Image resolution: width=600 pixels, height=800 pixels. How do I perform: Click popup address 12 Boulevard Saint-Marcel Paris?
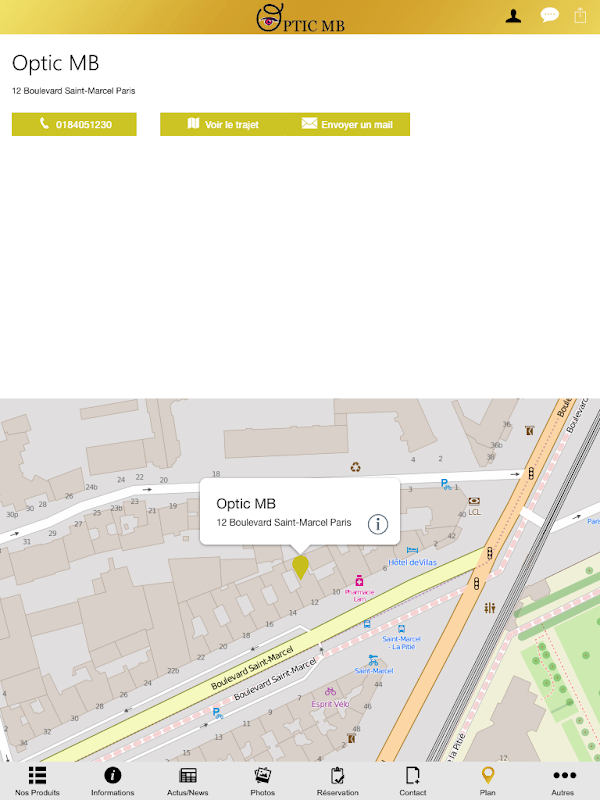(x=284, y=522)
